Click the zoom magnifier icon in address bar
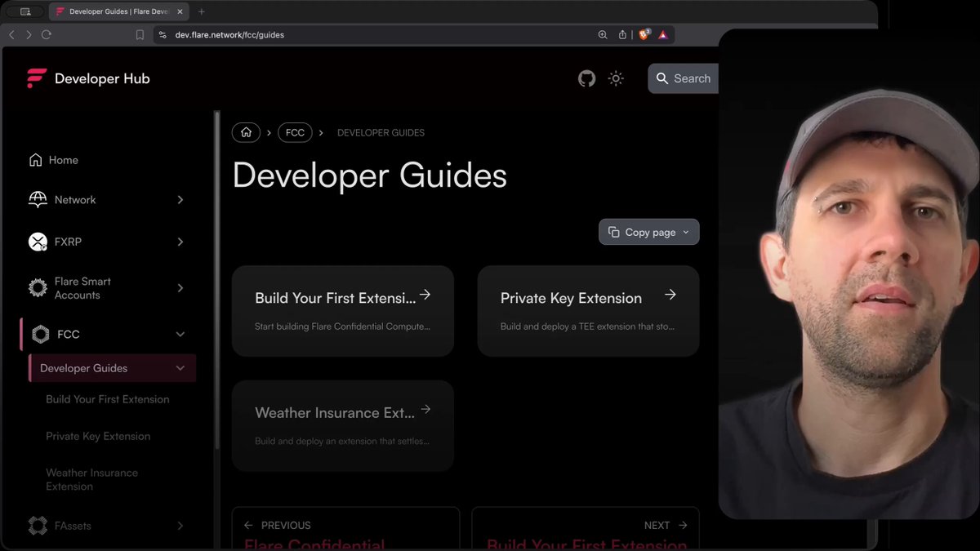The image size is (980, 551). pos(603,35)
